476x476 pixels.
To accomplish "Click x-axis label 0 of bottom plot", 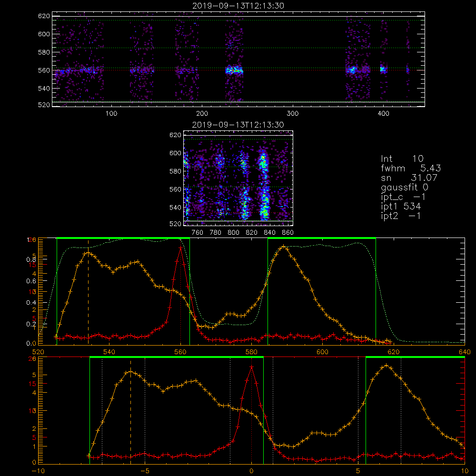I will point(251,471).
